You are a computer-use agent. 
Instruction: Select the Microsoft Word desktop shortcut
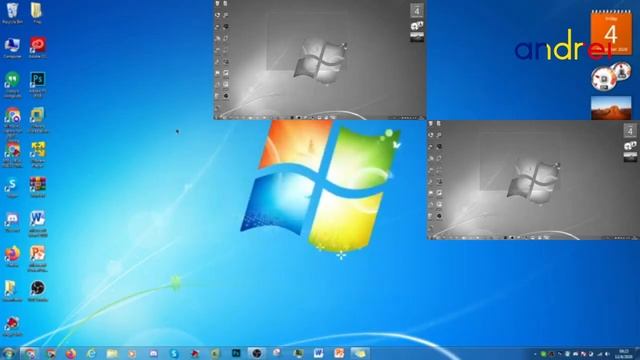point(38,224)
